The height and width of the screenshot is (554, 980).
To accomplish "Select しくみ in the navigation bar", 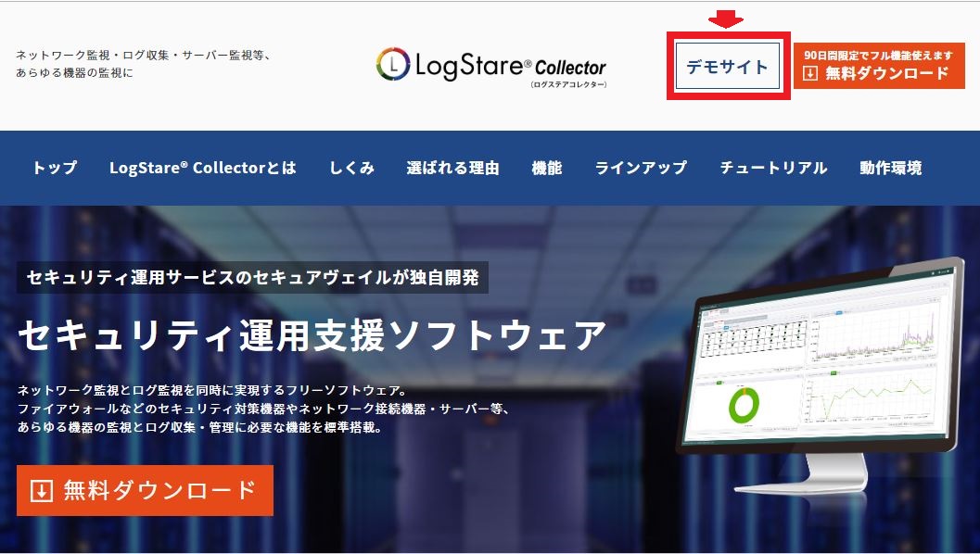I will point(352,168).
